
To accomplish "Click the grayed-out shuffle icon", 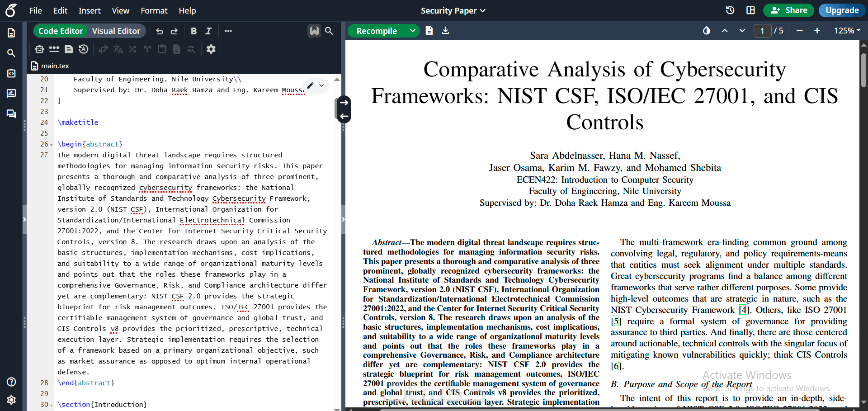I will (x=132, y=49).
